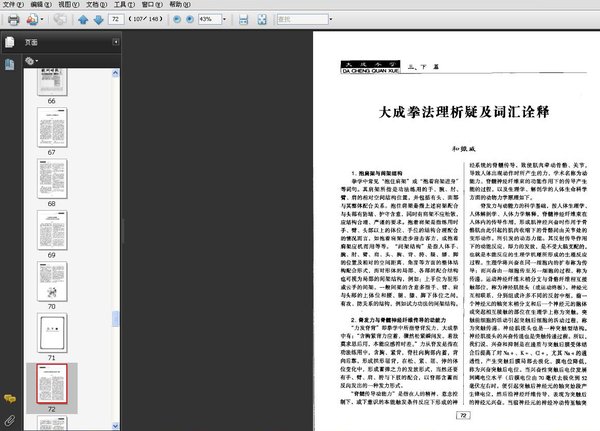Click the Comments panel icon in the sidebar
The height and width of the screenshot is (431, 600).
[x=10, y=399]
